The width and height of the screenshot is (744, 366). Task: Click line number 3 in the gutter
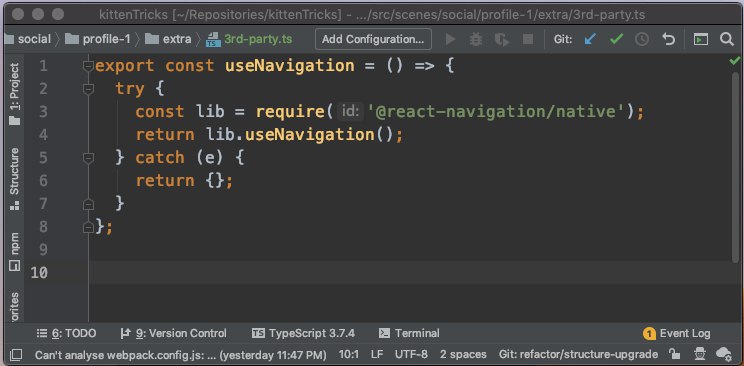[43, 112]
